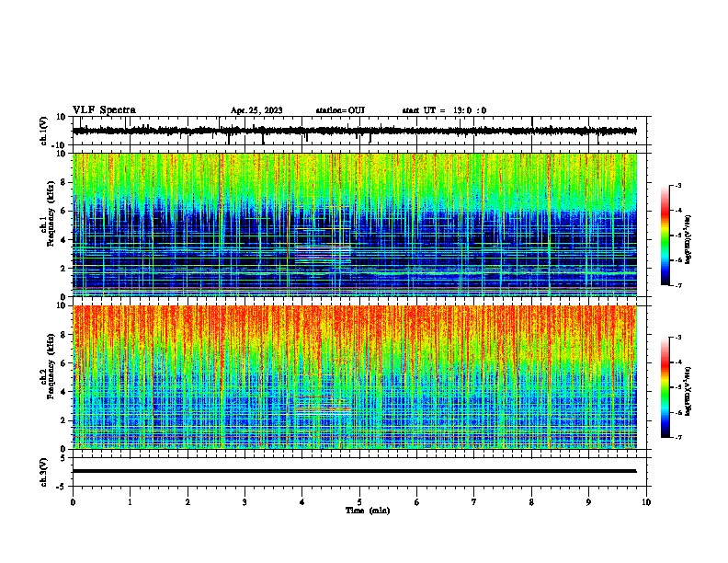
Task: Click the log(PSD) label beside ch.2 colorbar
Action: [x=688, y=391]
